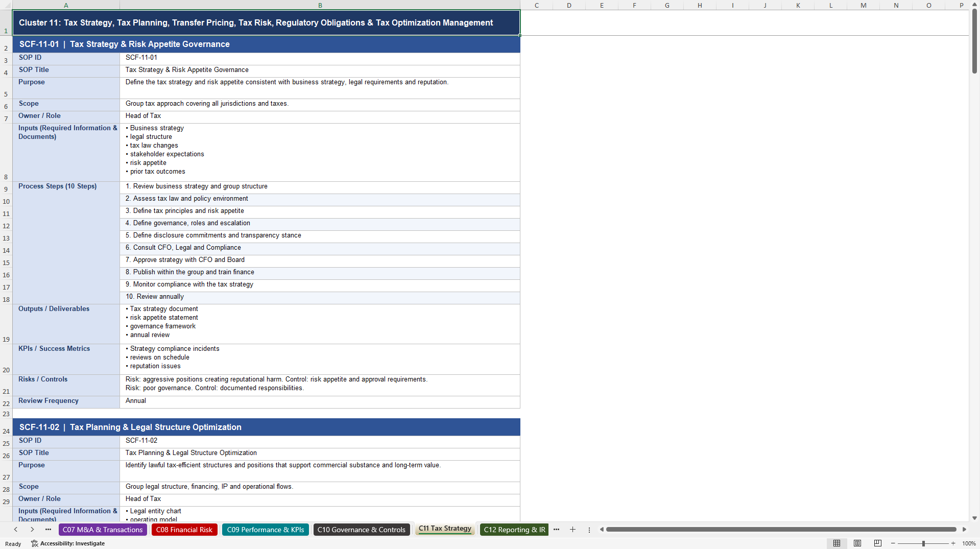Image resolution: width=980 pixels, height=549 pixels.
Task: Click horizontal scrollbar left arrow
Action: click(602, 530)
